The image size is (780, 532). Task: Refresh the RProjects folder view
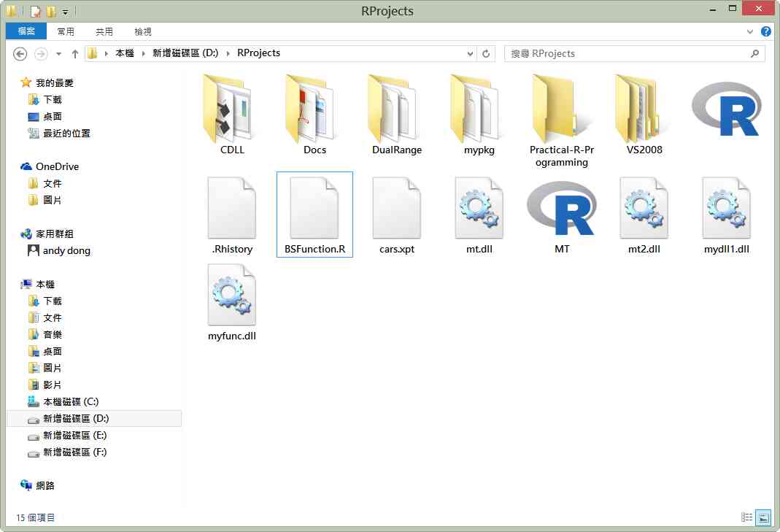[x=487, y=53]
